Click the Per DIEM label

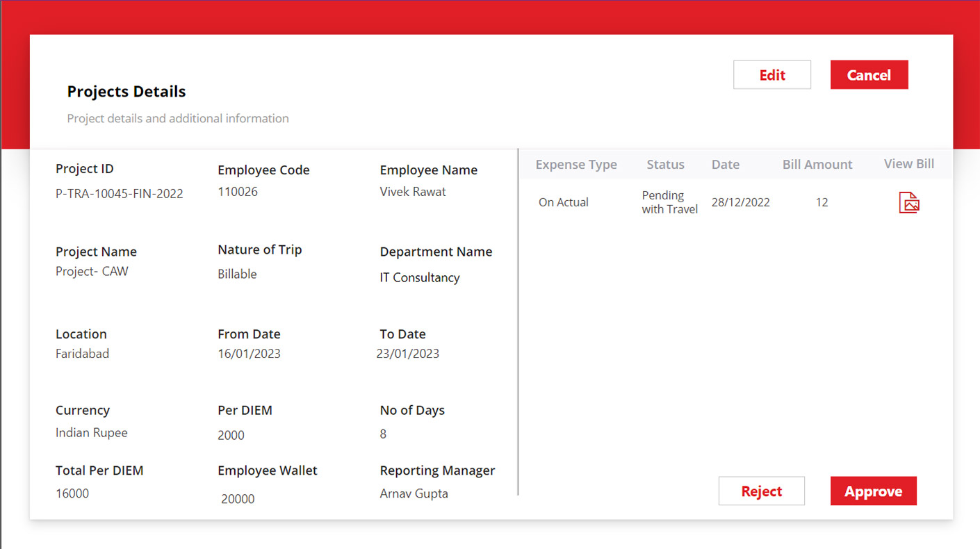coord(245,411)
